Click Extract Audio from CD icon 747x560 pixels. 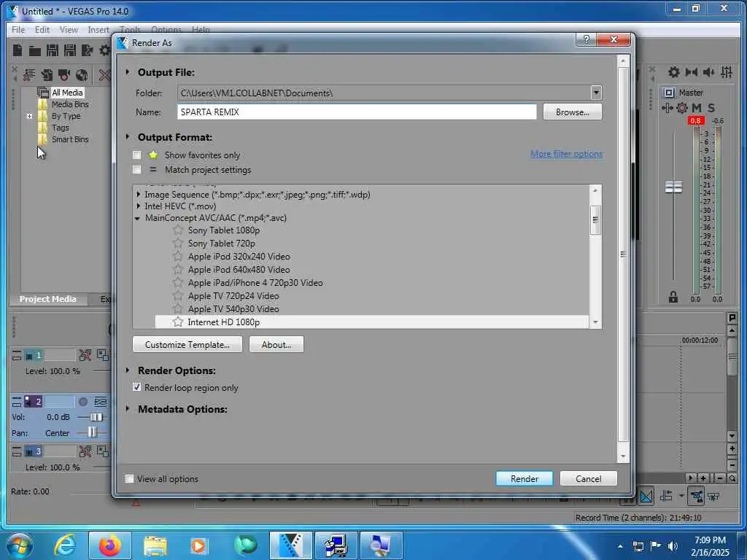[x=82, y=75]
